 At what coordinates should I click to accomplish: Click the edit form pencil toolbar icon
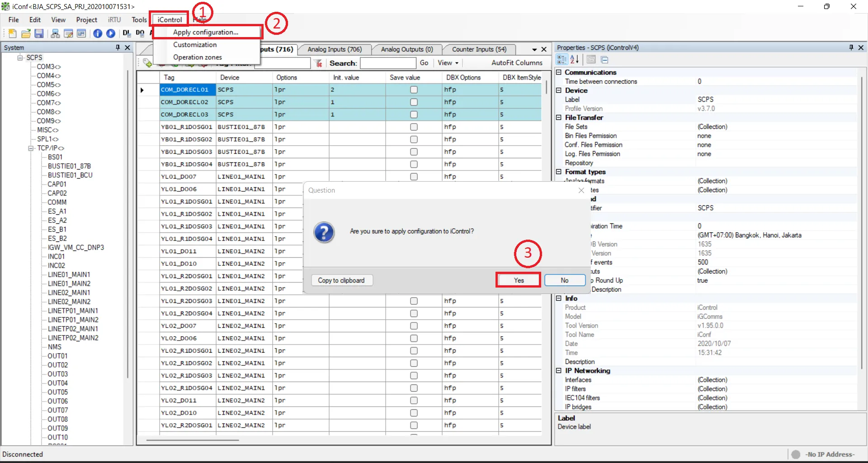tap(68, 33)
